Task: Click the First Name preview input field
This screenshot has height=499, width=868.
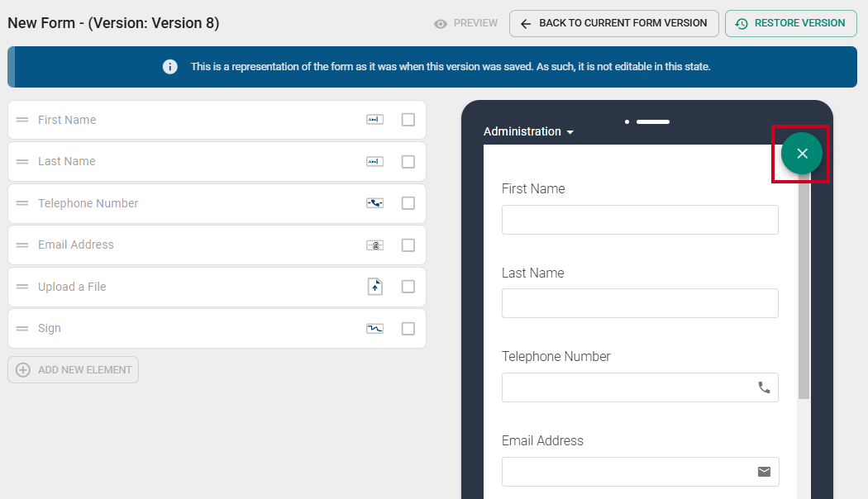Action: click(x=640, y=220)
